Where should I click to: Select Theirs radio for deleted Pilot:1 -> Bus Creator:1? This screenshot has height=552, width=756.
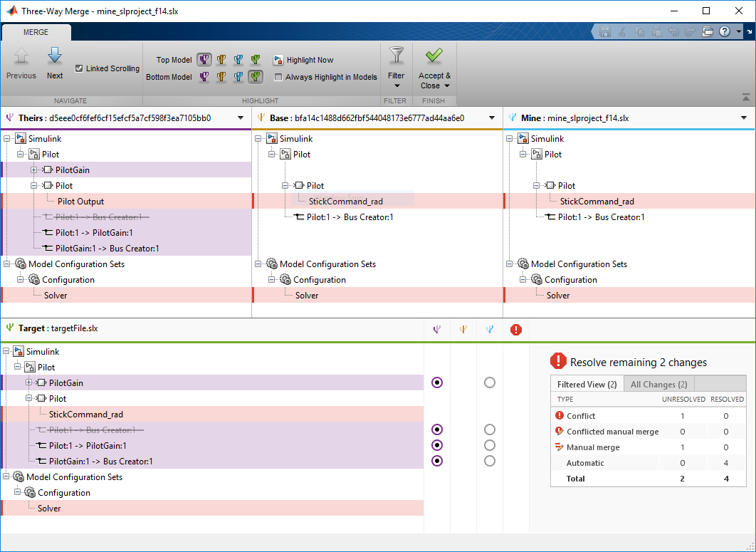[x=437, y=429]
